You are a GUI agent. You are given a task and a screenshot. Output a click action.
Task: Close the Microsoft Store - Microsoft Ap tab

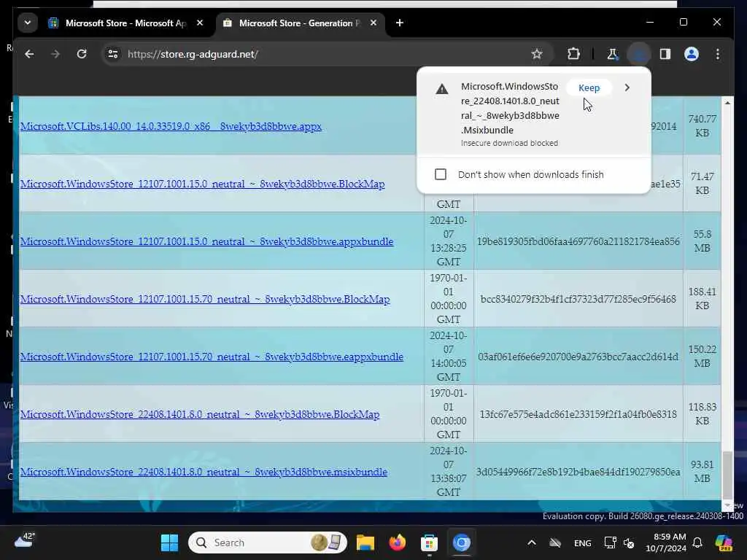200,23
